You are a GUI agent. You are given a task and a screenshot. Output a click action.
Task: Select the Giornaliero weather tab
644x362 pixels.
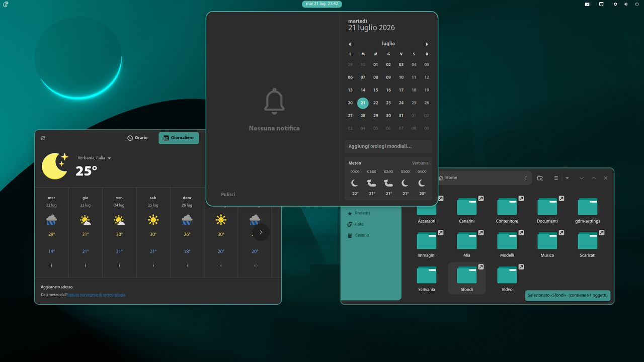179,138
